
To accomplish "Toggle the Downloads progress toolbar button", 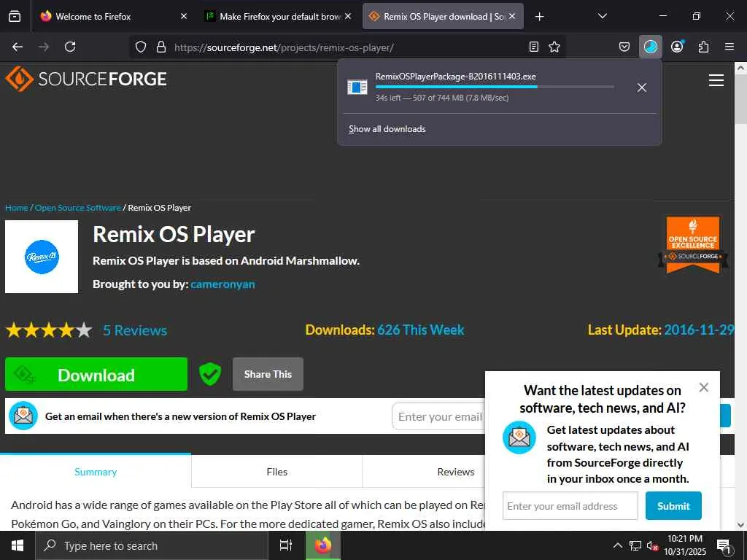I will (x=650, y=47).
